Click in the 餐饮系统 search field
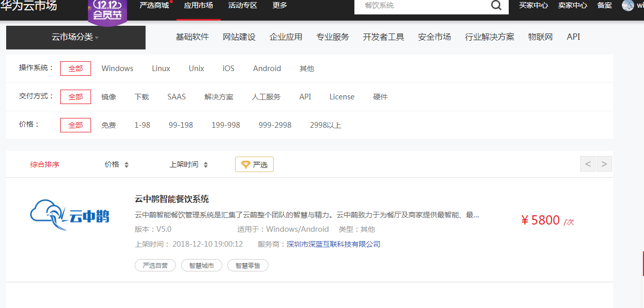 [x=422, y=6]
